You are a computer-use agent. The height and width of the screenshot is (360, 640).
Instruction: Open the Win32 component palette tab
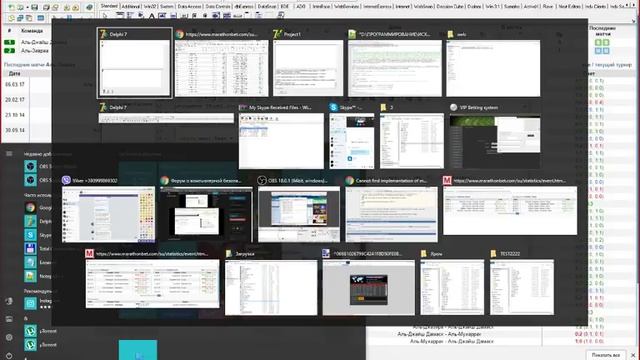point(150,7)
